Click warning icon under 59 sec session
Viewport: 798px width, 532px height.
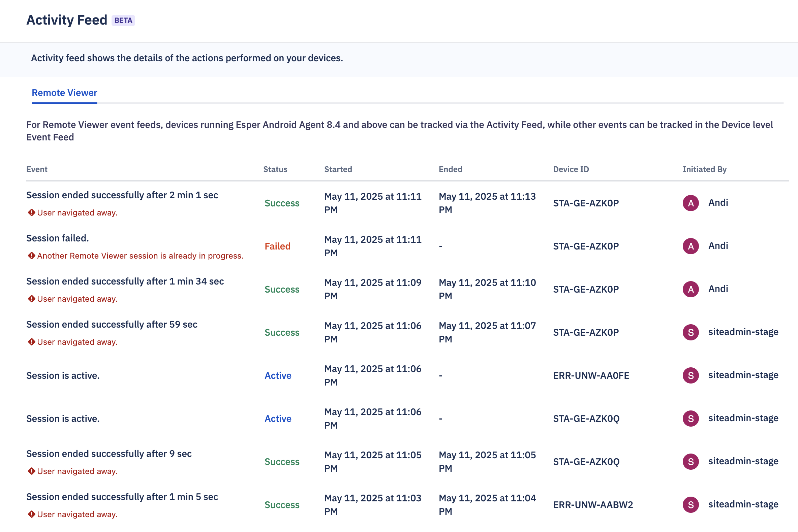tap(32, 342)
